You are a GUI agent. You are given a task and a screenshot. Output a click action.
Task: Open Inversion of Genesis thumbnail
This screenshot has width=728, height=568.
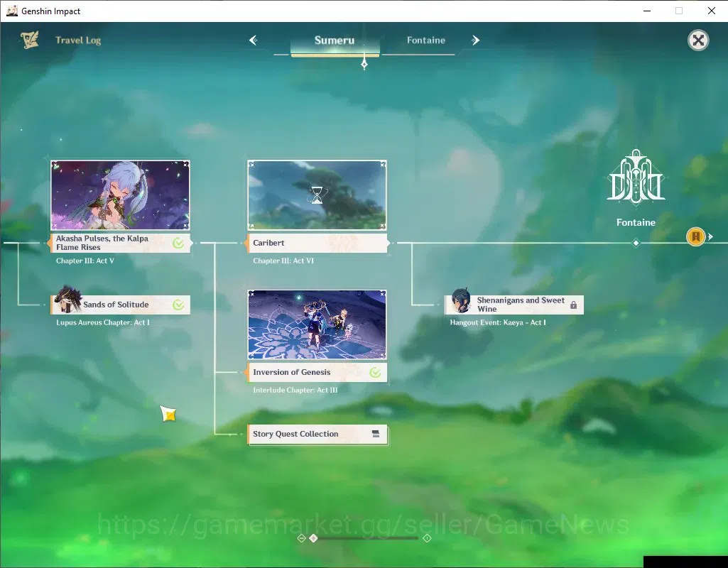click(x=317, y=324)
